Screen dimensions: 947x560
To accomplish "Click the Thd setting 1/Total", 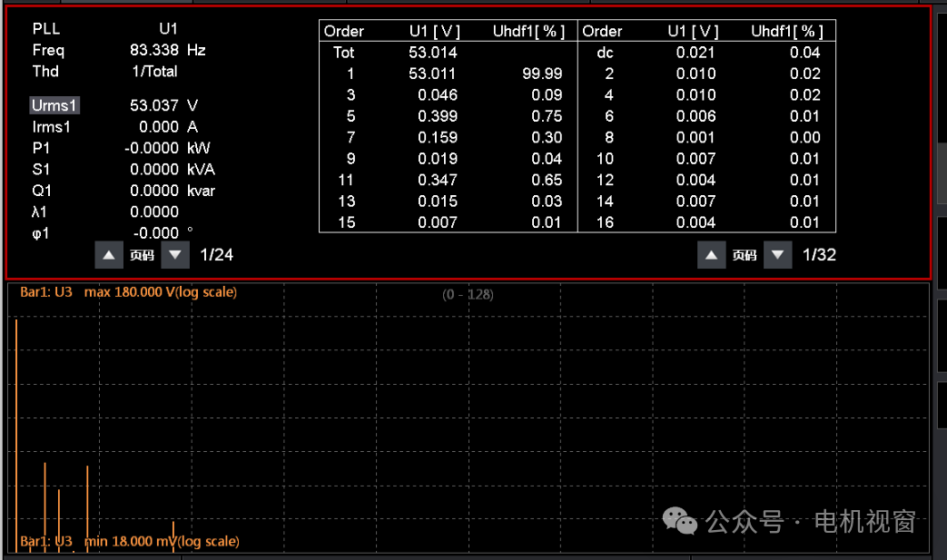I will pos(154,71).
